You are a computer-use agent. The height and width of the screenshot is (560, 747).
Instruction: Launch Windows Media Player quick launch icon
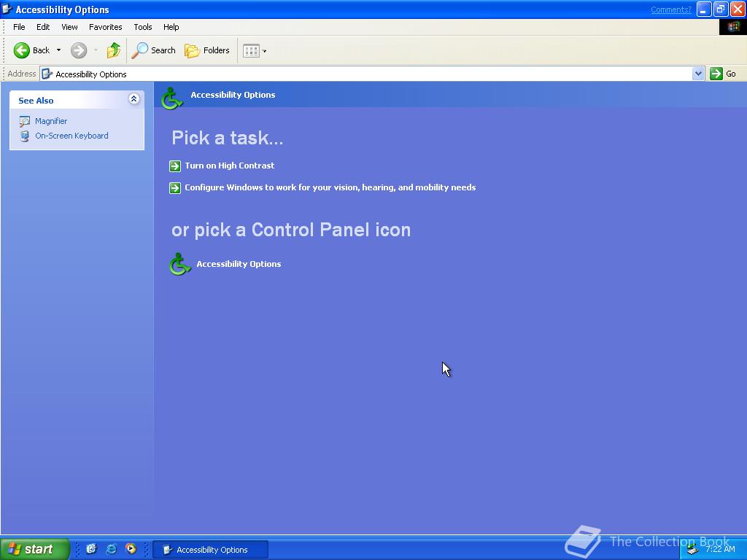[x=131, y=549]
